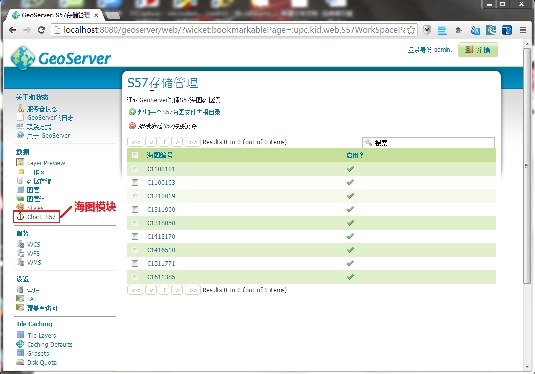Click the magnifier icon in the search box
Viewport: 535px width, 374px height.
[368, 142]
